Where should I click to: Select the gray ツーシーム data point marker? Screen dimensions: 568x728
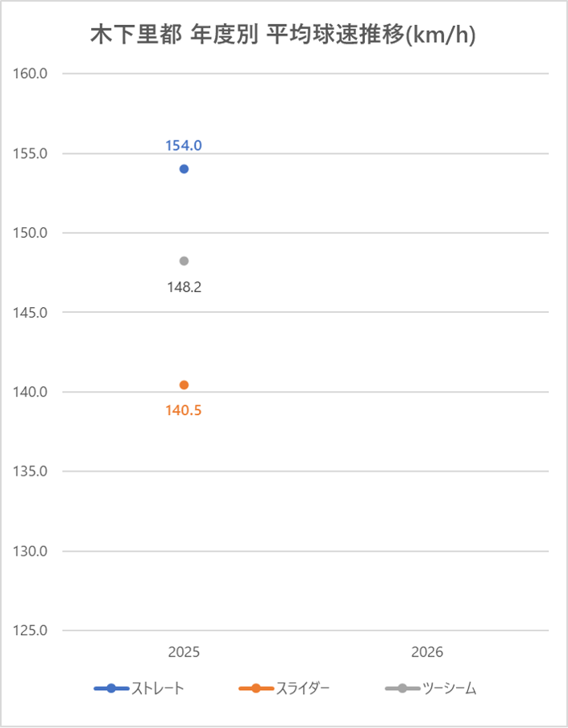[x=184, y=261]
